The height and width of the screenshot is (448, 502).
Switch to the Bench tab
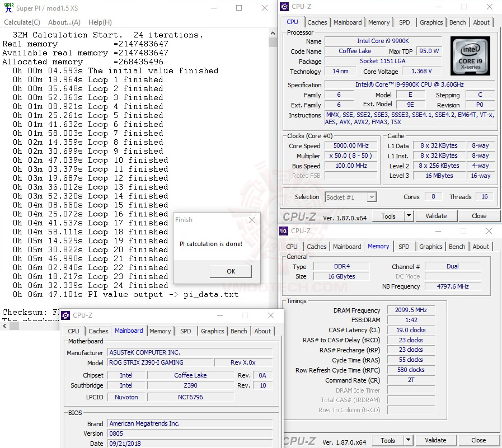457,22
